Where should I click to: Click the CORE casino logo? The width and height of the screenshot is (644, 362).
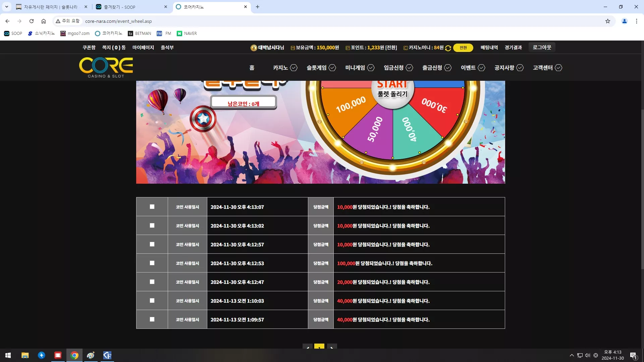pos(106,67)
